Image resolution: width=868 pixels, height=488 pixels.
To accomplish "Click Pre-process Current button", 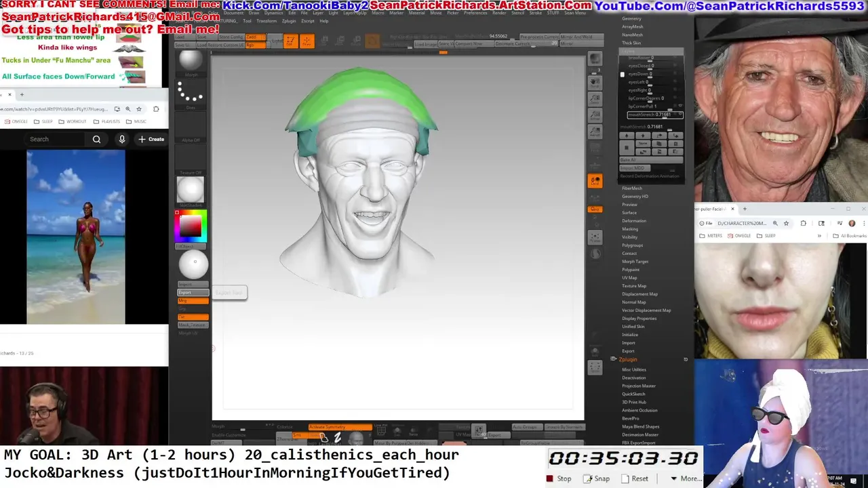I will point(539,37).
